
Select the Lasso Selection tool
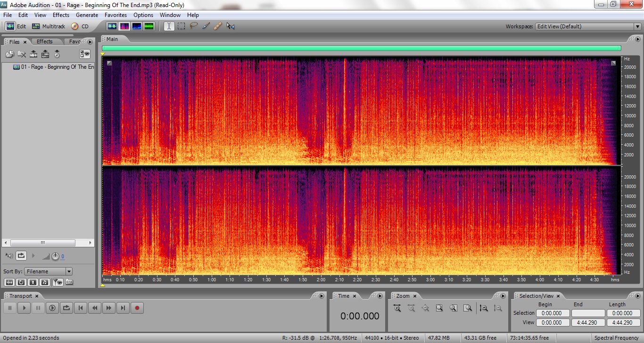(x=193, y=26)
